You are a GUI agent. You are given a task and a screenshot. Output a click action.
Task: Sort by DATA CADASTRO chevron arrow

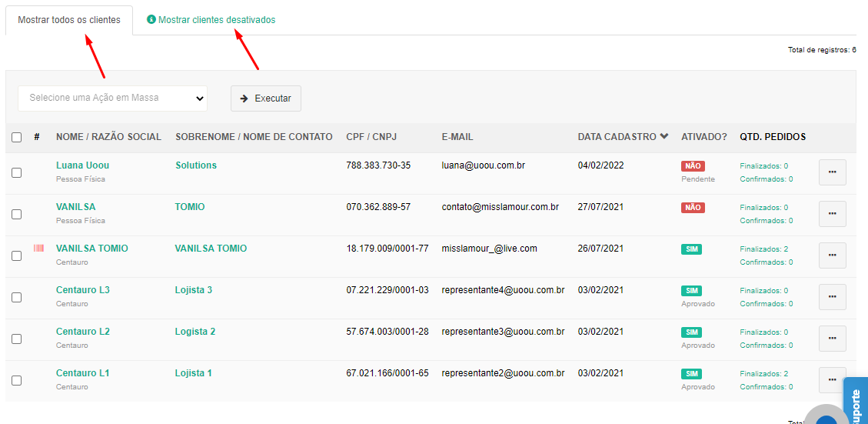664,136
